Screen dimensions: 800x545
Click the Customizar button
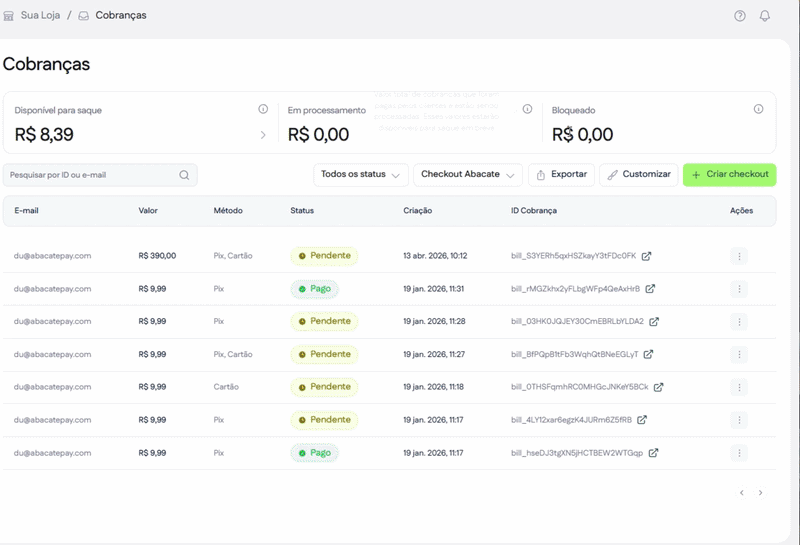coord(639,175)
